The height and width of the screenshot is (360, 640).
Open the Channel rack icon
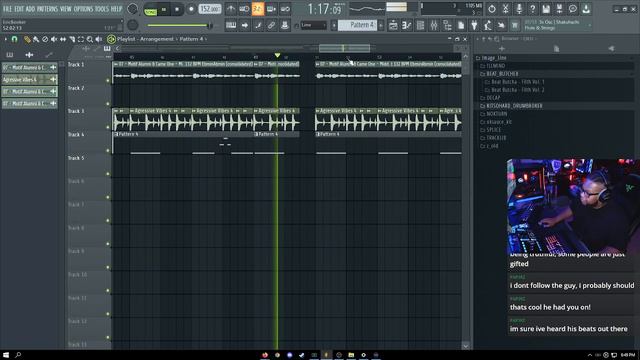pos(420,25)
